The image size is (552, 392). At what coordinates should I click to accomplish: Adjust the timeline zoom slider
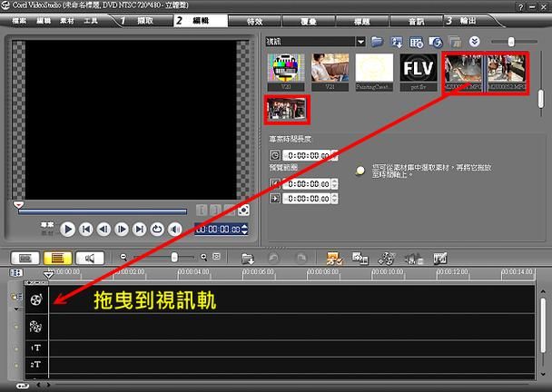point(174,257)
